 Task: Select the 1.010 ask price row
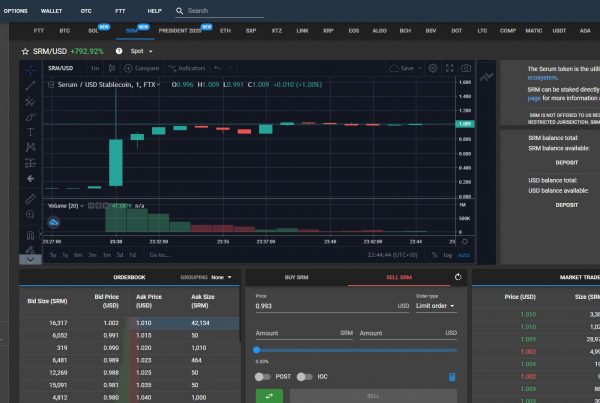(x=184, y=323)
